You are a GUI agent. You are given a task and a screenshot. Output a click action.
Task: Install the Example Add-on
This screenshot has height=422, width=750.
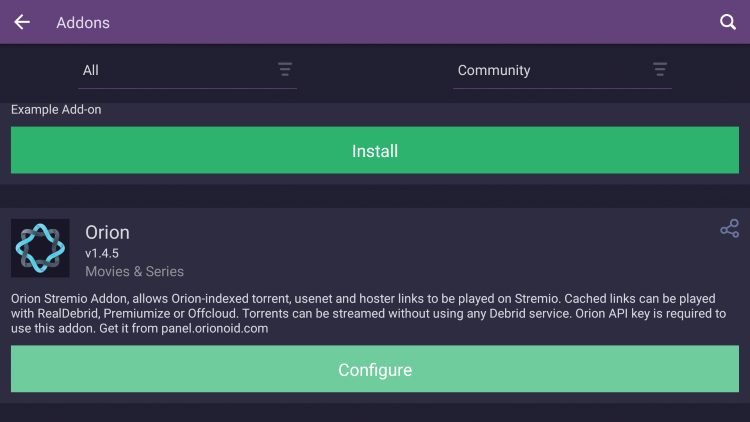375,150
